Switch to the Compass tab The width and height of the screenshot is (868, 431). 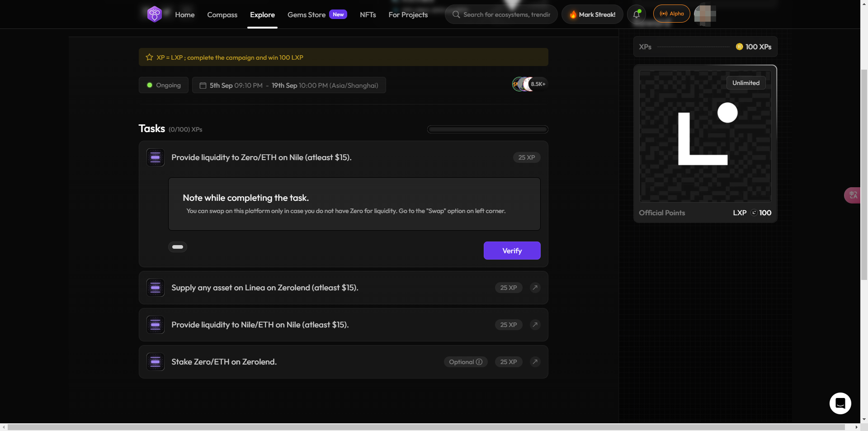click(x=222, y=15)
